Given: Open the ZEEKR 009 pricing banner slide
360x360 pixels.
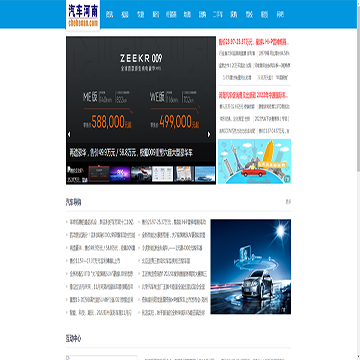Looking at the screenshot, I should [x=141, y=89].
